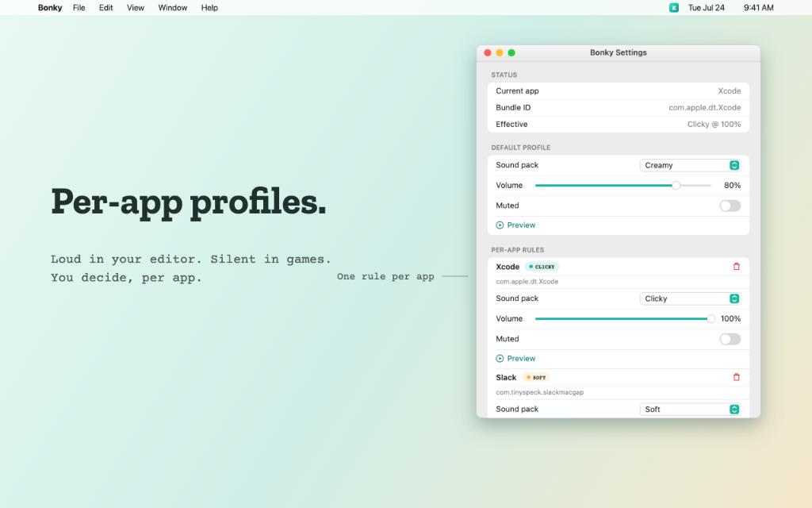Open the View menu
This screenshot has width=812, height=508.
135,8
